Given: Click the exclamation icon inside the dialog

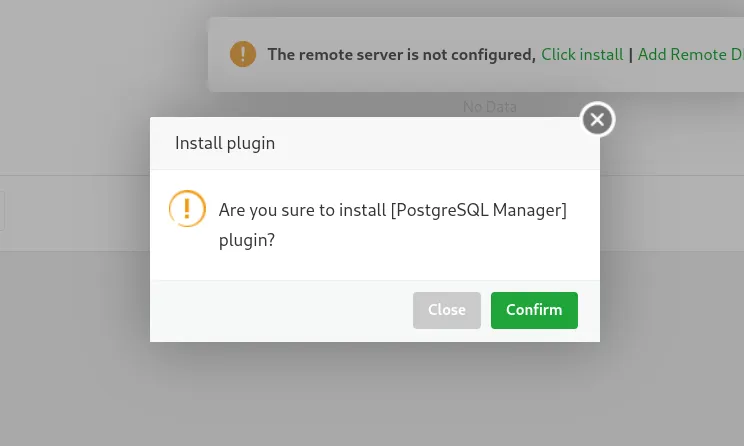Looking at the screenshot, I should (x=187, y=208).
